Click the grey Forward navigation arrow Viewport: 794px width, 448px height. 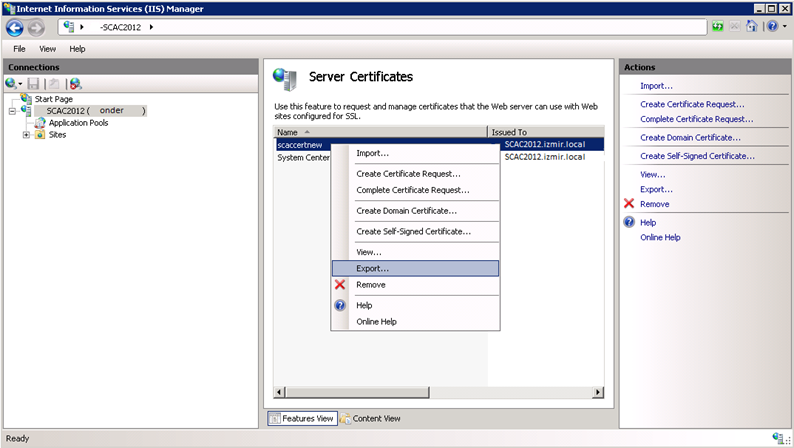(35, 27)
